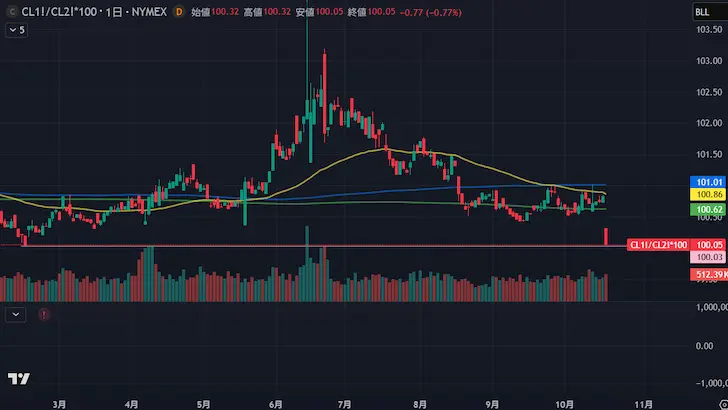Expand the collapsed indicators legend showing 5

coord(16,30)
